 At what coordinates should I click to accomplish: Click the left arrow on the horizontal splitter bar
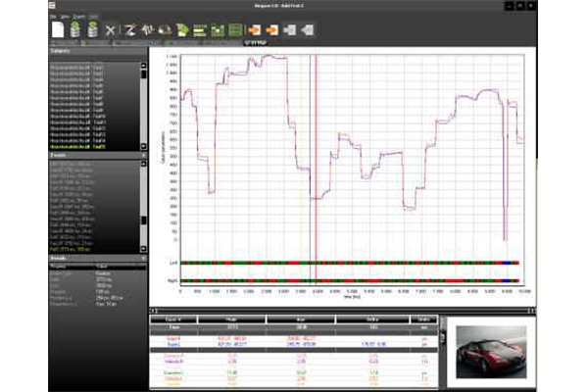coord(153,311)
